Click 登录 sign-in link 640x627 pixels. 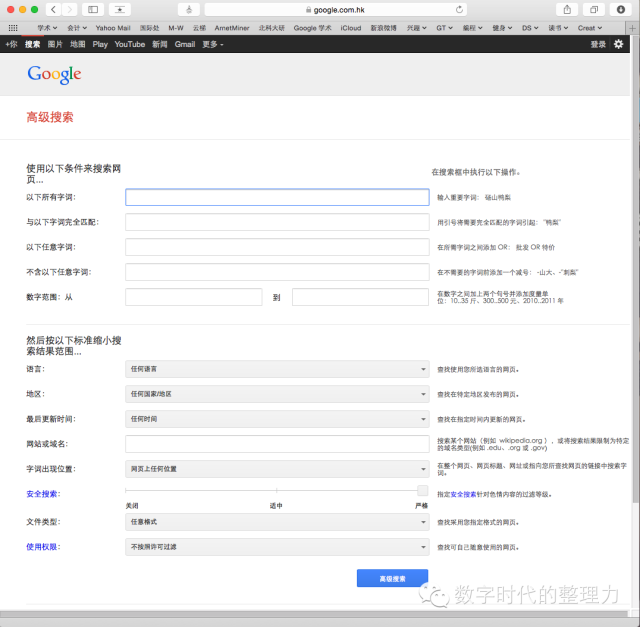pos(598,44)
